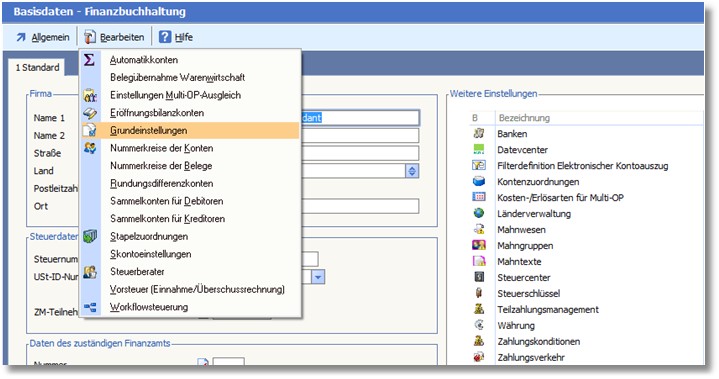Switch to the 1 Standard tab
The height and width of the screenshot is (379, 719).
[37, 67]
